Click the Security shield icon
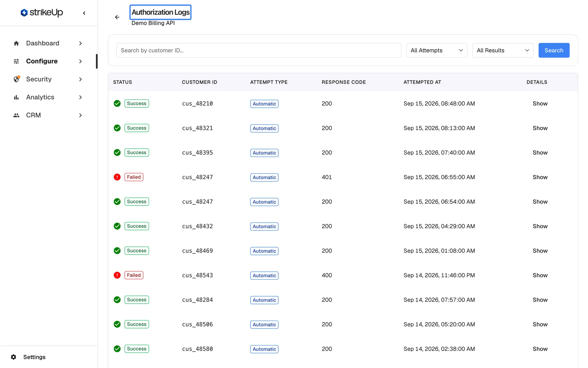The image size is (588, 368). point(16,79)
